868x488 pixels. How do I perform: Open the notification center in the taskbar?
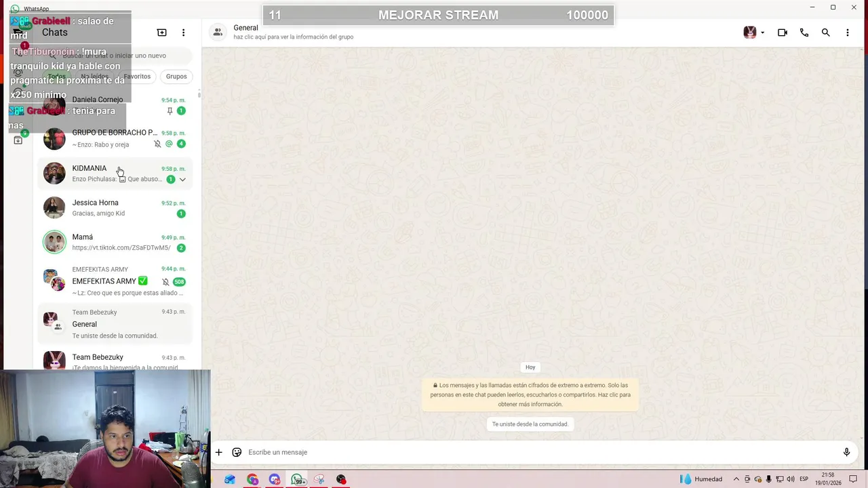pyautogui.click(x=853, y=479)
